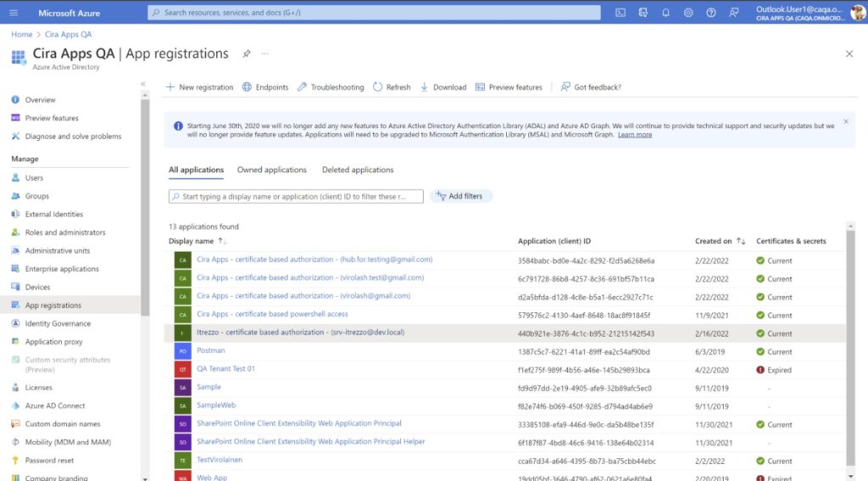Click the Add filters button

tap(460, 196)
